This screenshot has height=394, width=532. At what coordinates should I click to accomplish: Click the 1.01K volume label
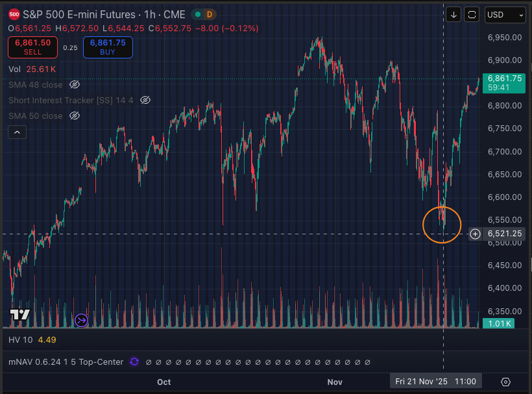click(x=499, y=323)
